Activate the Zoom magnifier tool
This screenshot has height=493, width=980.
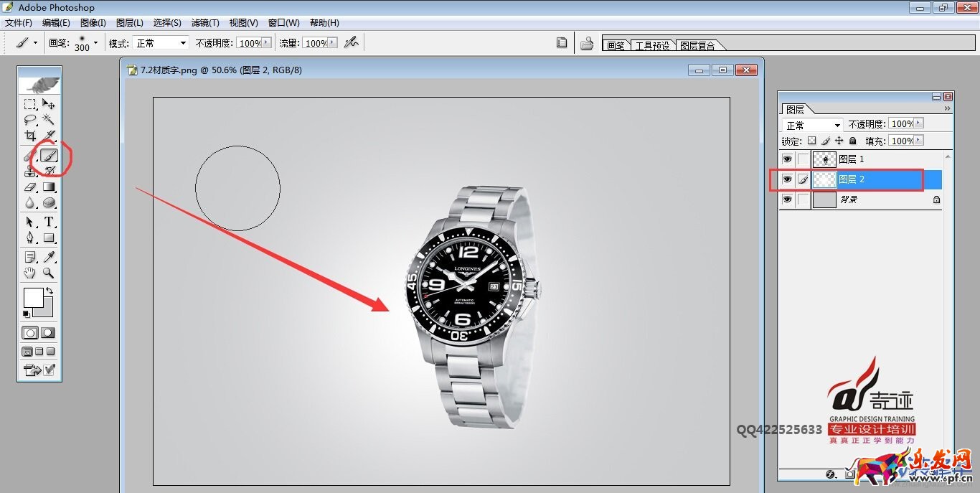[49, 273]
